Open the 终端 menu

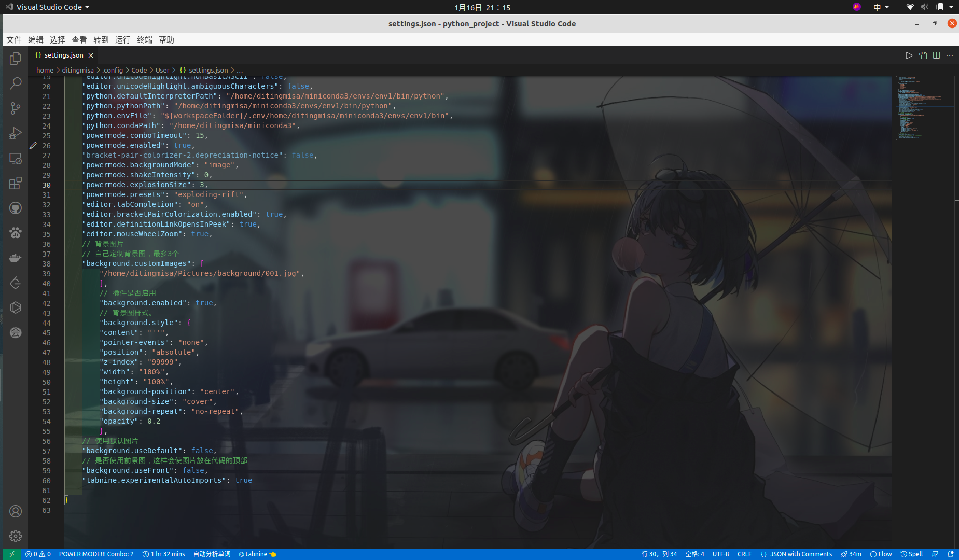tap(145, 40)
